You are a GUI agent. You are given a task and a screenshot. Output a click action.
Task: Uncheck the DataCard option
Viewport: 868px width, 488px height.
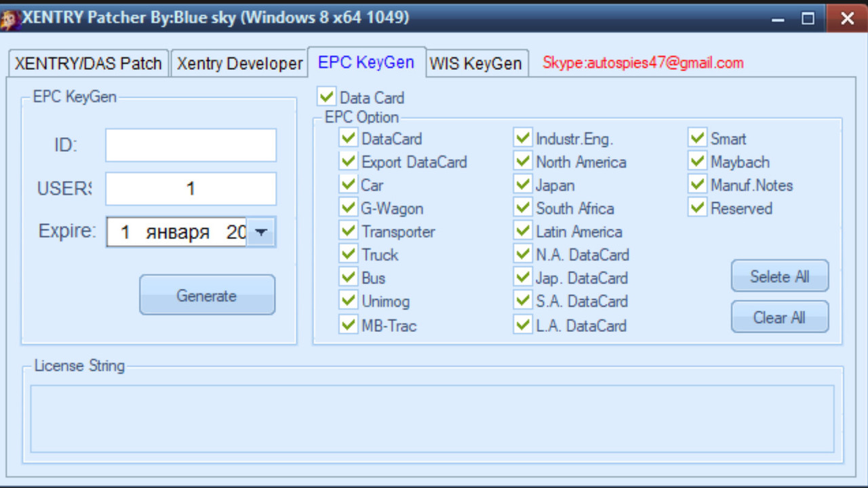click(348, 138)
